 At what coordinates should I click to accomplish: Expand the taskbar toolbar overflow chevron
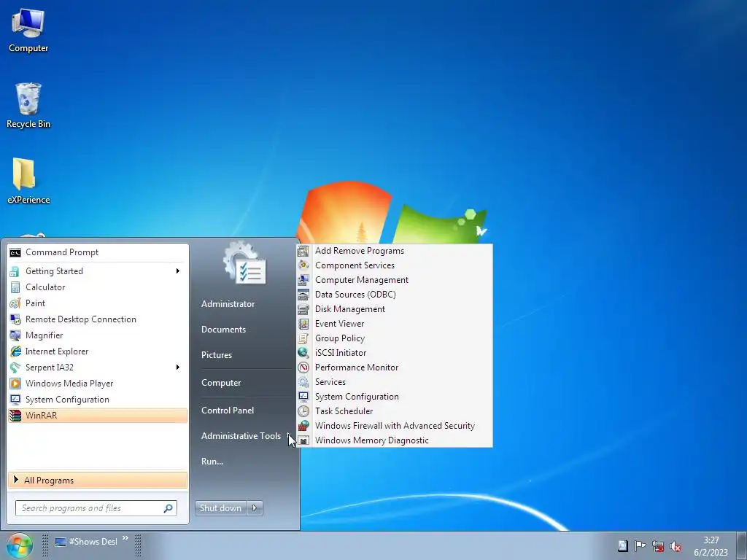click(125, 538)
